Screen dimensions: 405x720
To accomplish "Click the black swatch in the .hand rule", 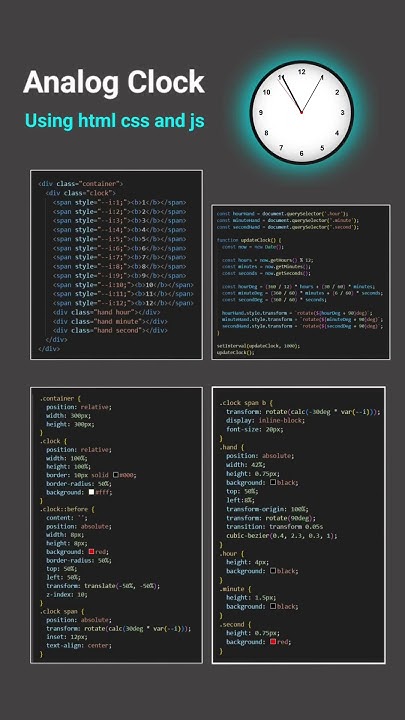I will 273,483.
